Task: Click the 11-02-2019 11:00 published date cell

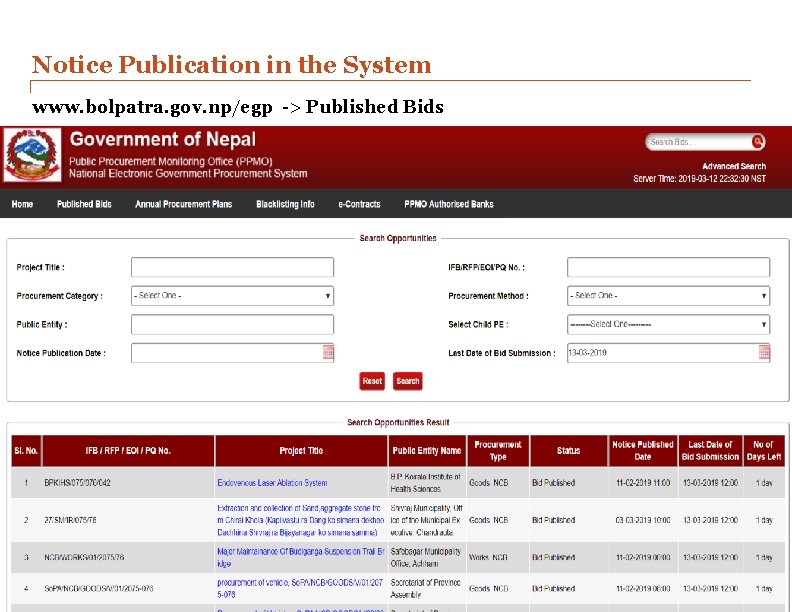Action: pos(643,483)
